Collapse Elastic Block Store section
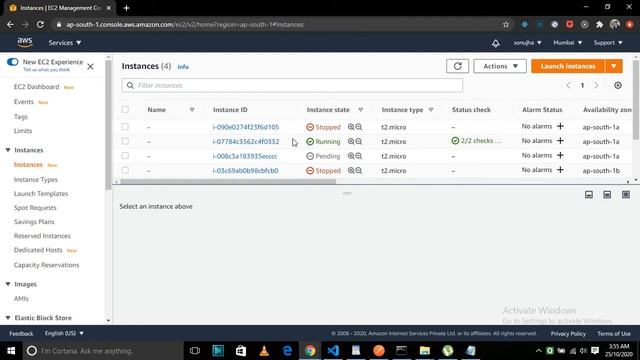The image size is (640, 360). [8, 318]
